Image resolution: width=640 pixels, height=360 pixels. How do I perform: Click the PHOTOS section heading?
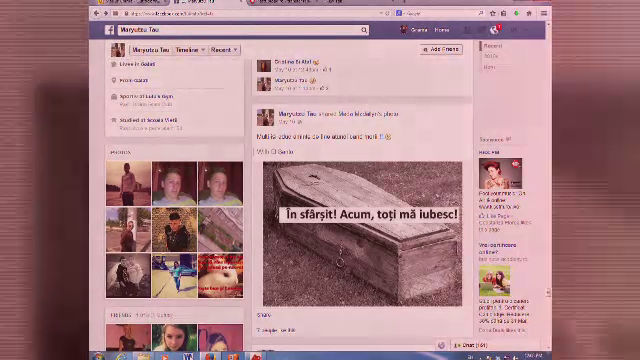(120, 152)
